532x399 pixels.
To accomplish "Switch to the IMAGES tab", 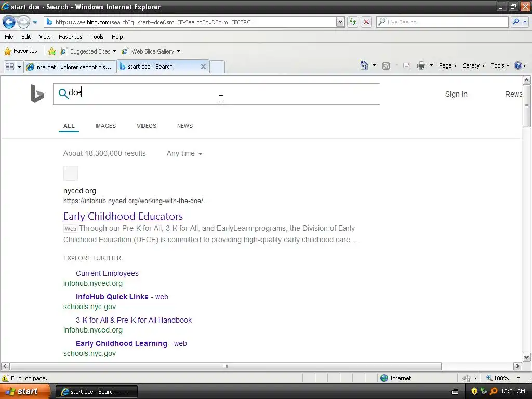I will [105, 126].
